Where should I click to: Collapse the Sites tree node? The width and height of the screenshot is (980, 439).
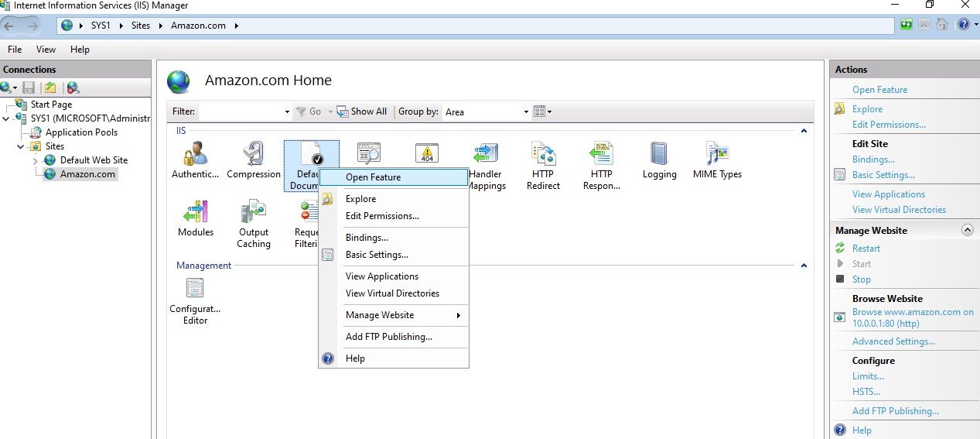(21, 146)
